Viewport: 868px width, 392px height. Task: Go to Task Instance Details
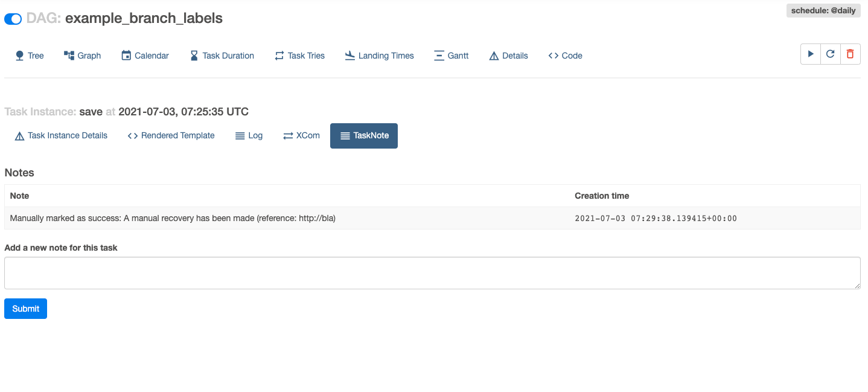point(61,135)
